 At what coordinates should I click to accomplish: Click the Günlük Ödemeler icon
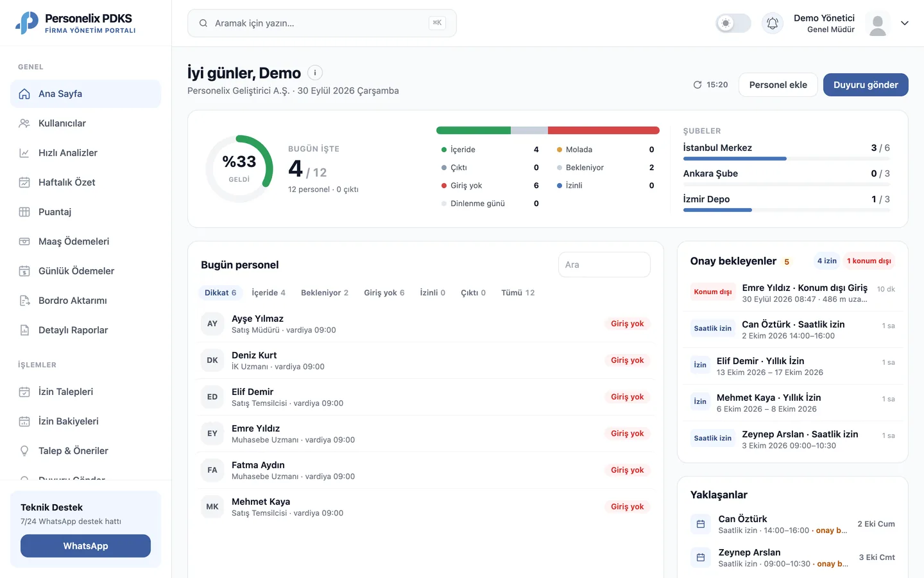24,271
